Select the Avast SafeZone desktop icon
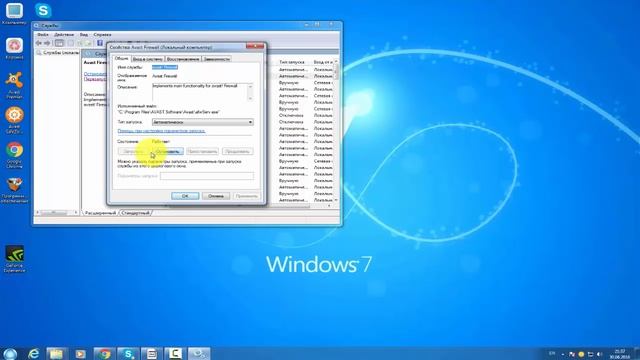This screenshot has width=640, height=360. point(14,120)
